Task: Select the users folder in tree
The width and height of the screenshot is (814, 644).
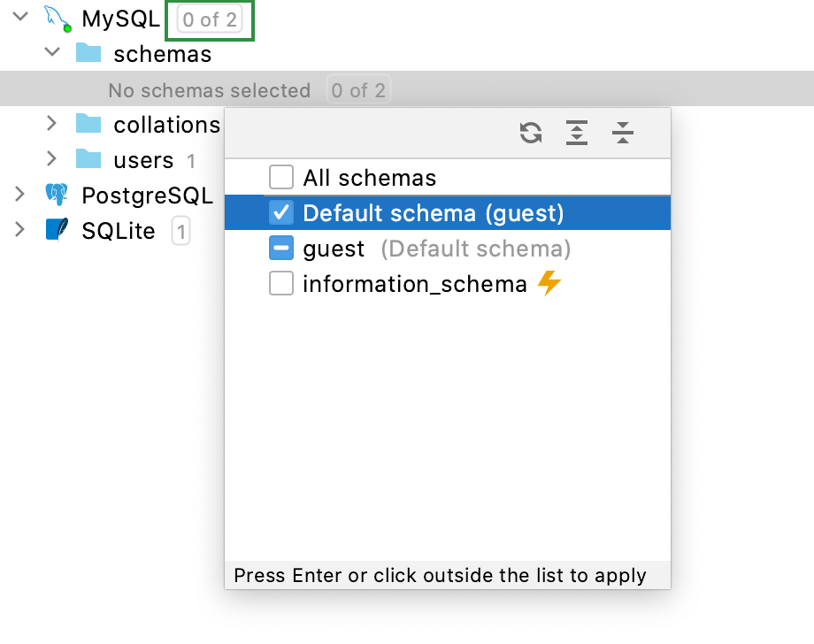Action: pos(142,160)
